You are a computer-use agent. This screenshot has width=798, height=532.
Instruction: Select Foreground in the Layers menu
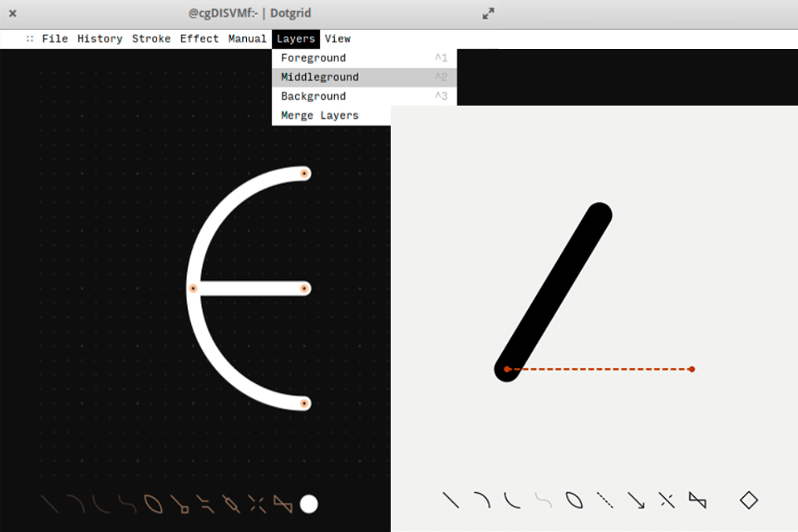313,57
